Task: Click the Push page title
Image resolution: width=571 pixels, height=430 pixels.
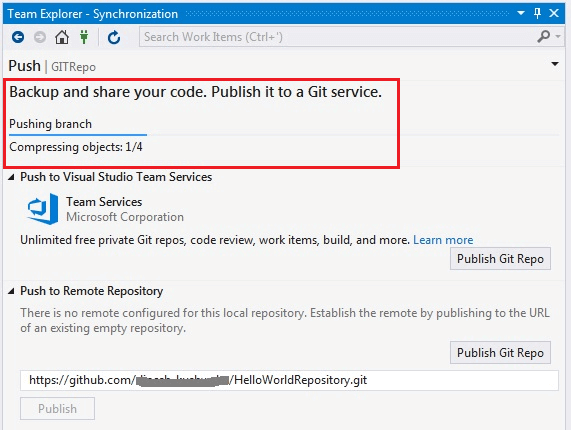Action: [24, 66]
